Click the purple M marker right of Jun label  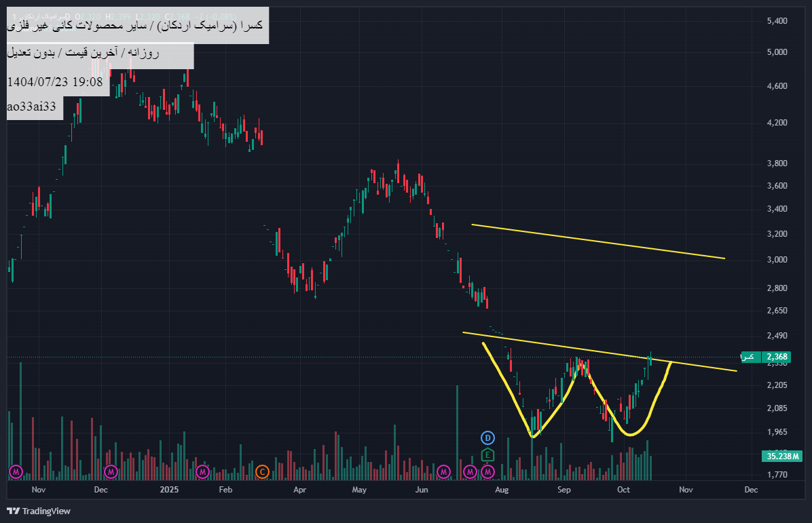(x=443, y=471)
